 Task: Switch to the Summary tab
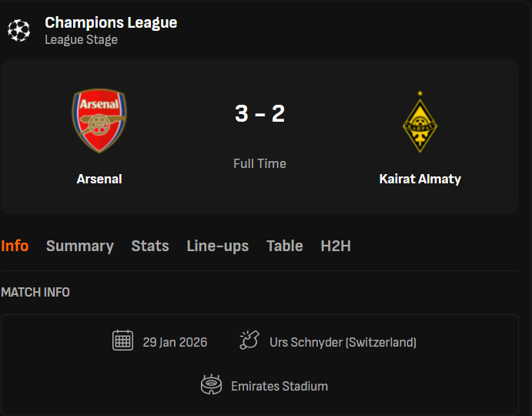tap(79, 246)
